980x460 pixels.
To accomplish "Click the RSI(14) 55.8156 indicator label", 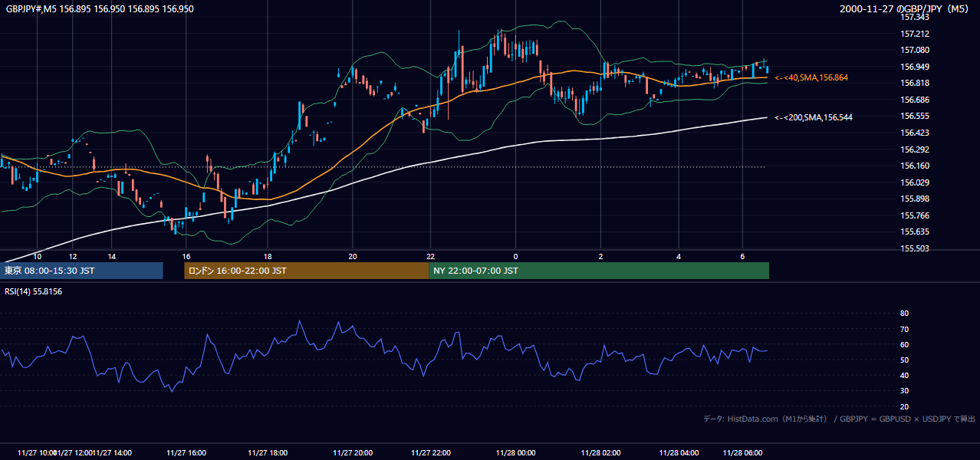I will pyautogui.click(x=34, y=291).
